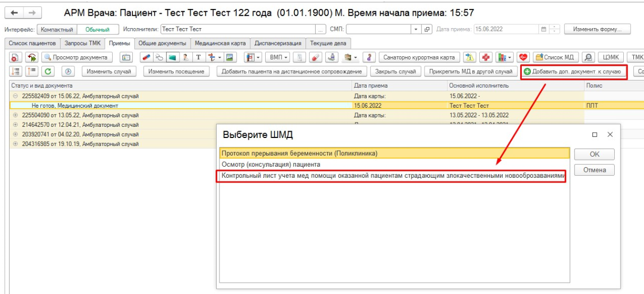
Task: Click the bold T text icon
Action: tap(198, 57)
